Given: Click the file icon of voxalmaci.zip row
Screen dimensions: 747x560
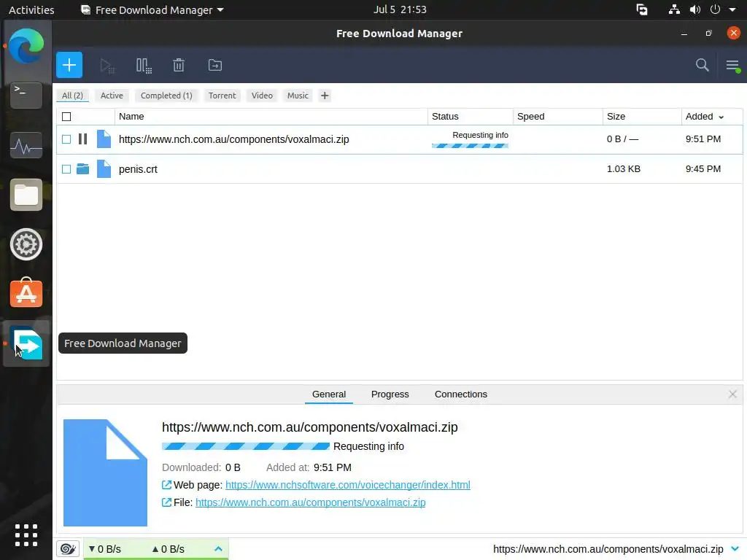Looking at the screenshot, I should point(104,139).
